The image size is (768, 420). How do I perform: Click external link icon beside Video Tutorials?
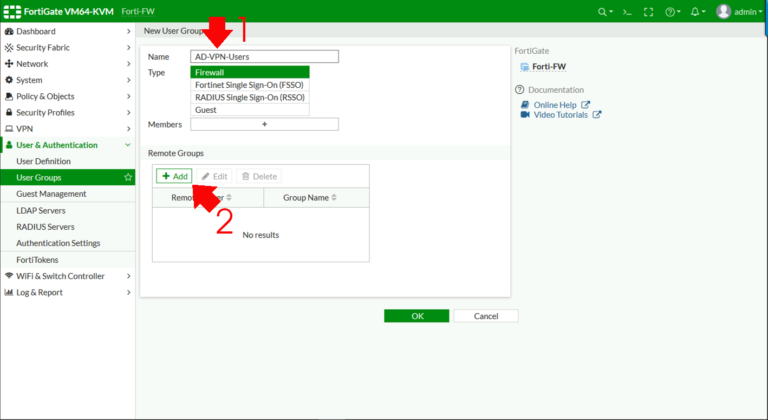point(597,115)
